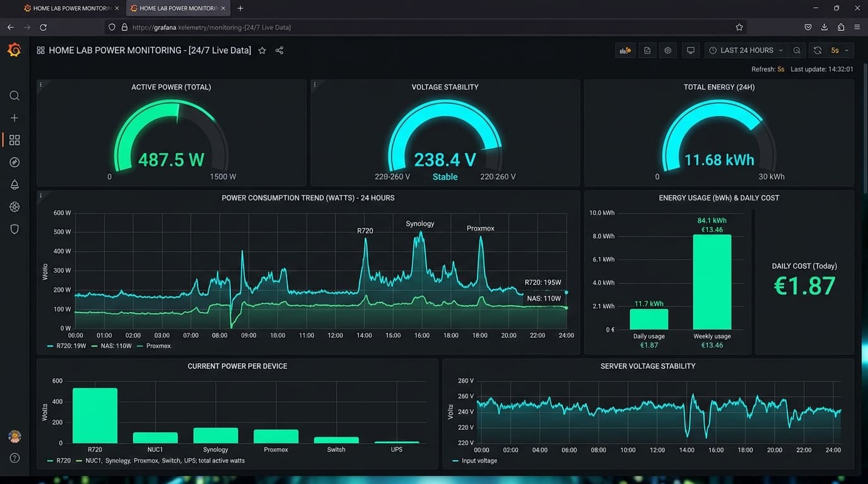This screenshot has width=868, height=484.
Task: Open the LAST 24 HOURS time range picker
Action: click(746, 50)
